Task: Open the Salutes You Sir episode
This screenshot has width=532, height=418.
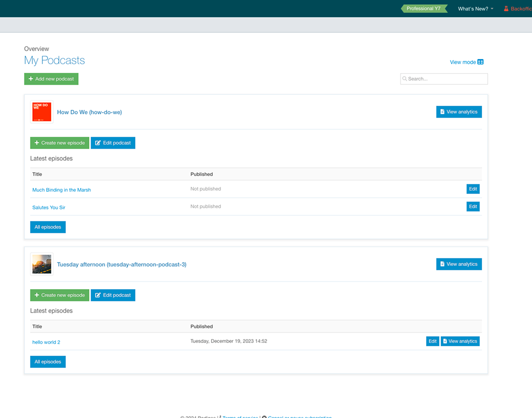Action: (x=48, y=208)
